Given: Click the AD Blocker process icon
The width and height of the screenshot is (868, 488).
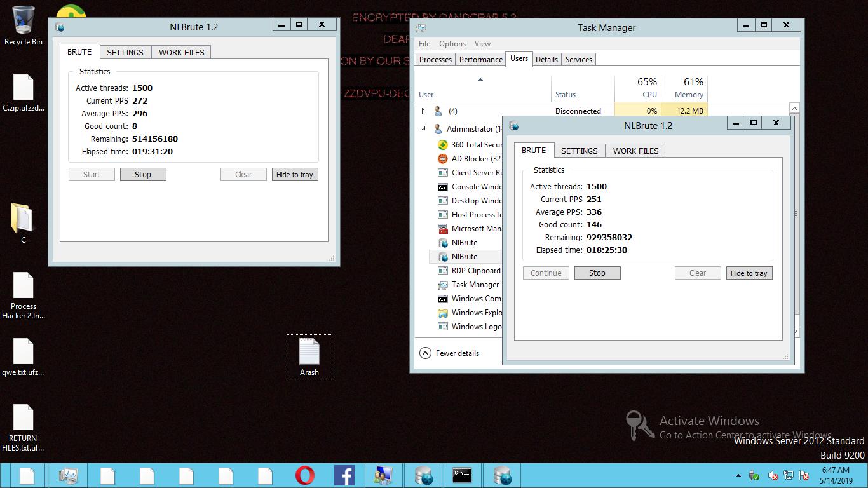Looking at the screenshot, I should [x=443, y=159].
